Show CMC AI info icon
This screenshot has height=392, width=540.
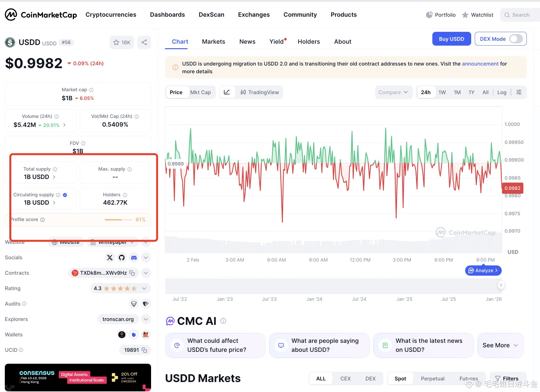pyautogui.click(x=223, y=321)
